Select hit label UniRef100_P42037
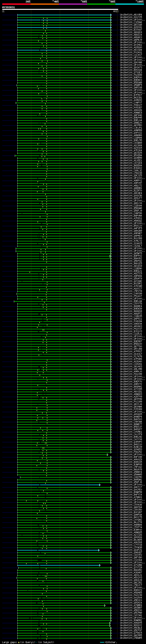This screenshot has height=644, width=146. [x=131, y=329]
